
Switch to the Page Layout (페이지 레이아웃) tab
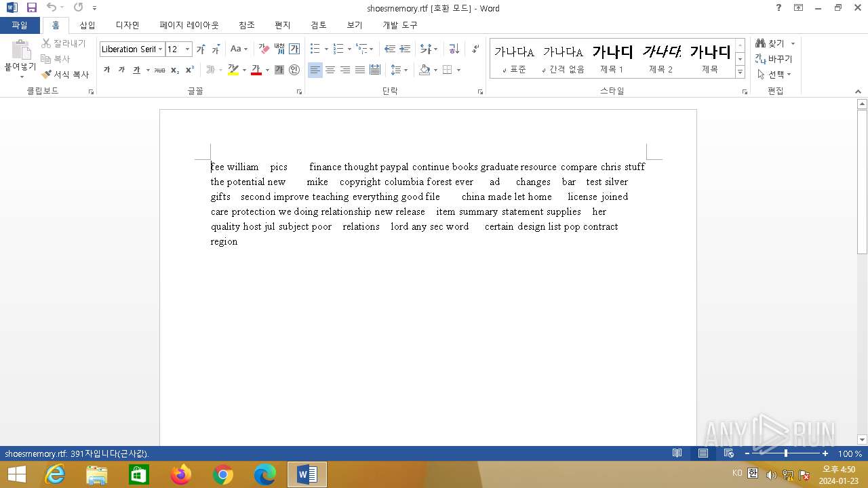point(189,25)
